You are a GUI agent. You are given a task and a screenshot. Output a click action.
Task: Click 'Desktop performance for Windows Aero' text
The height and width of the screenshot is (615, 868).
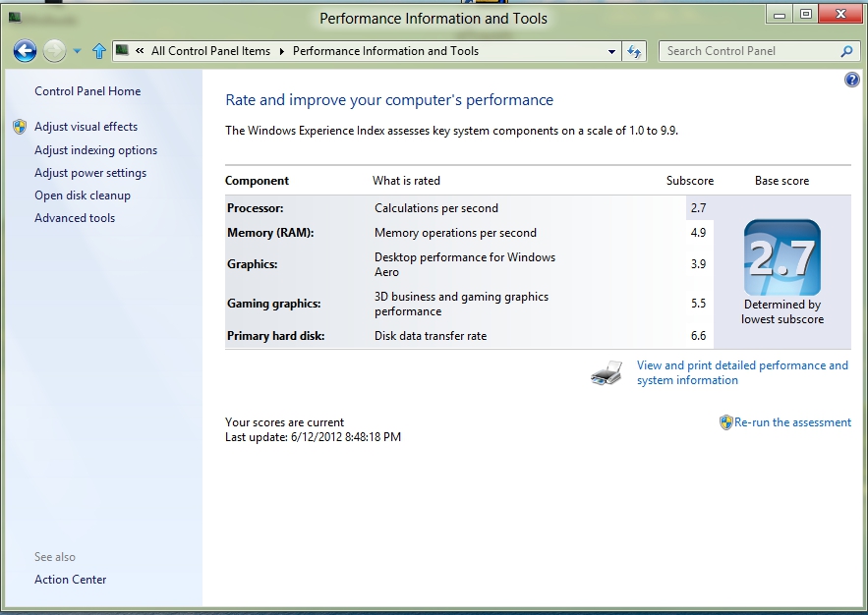point(465,265)
